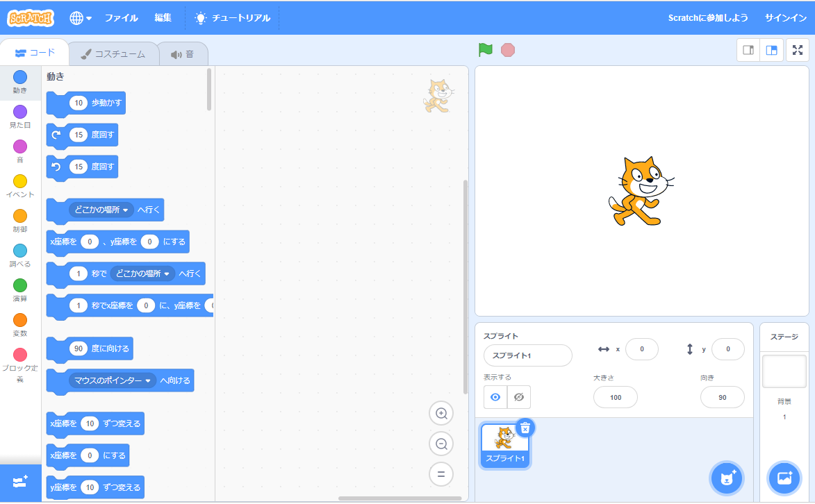This screenshot has width=815, height=504.
Task: Click the red stop button
Action: [x=508, y=50]
